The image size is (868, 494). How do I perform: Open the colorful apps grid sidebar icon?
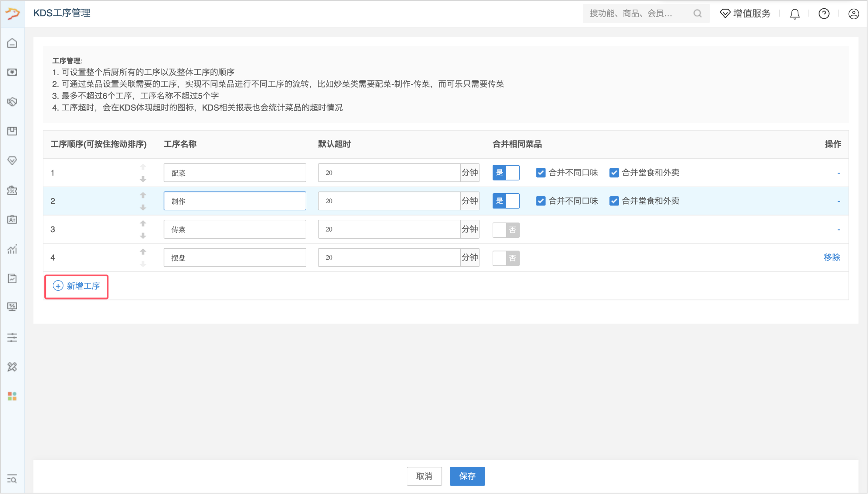[x=12, y=396]
